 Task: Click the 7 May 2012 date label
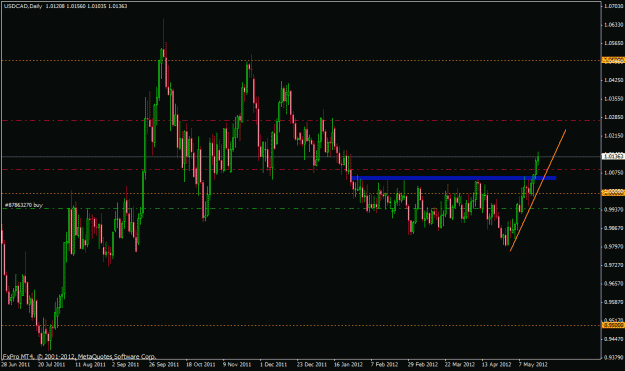533,365
